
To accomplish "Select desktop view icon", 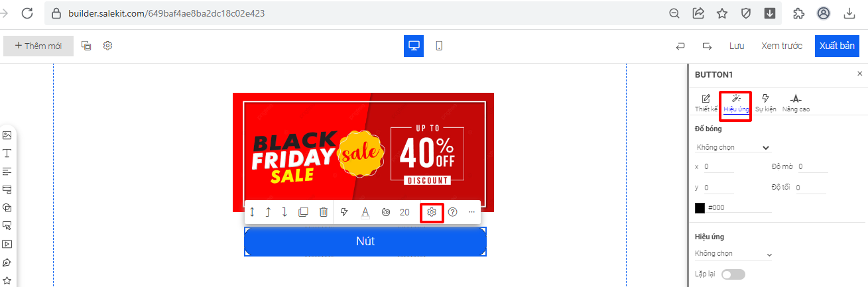I will [x=414, y=46].
